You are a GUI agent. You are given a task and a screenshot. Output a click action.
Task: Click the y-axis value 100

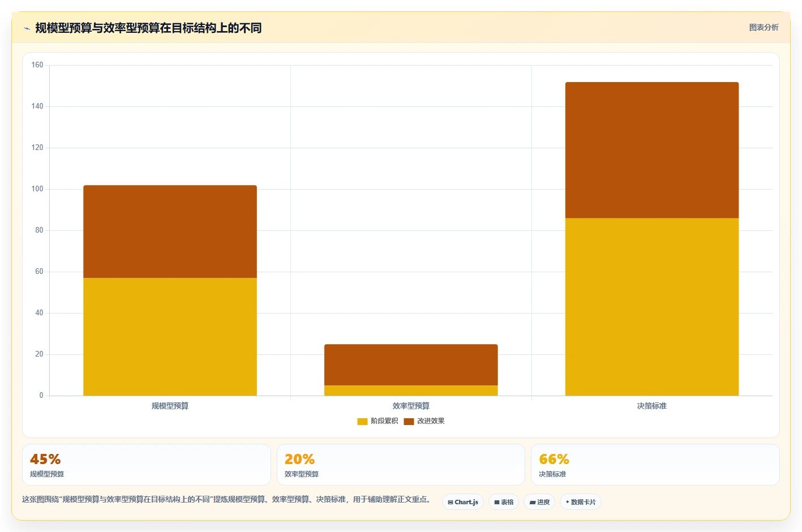pyautogui.click(x=37, y=189)
